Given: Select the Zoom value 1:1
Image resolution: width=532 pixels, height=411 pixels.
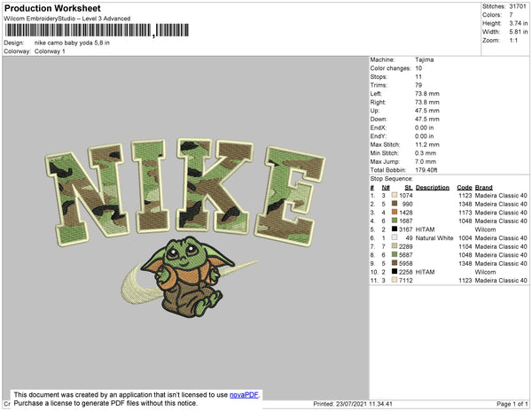Looking at the screenshot, I should (513, 41).
